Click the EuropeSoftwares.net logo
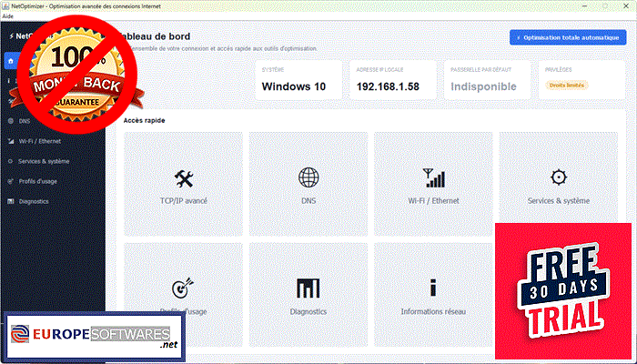The width and height of the screenshot is (637, 364). 95,337
